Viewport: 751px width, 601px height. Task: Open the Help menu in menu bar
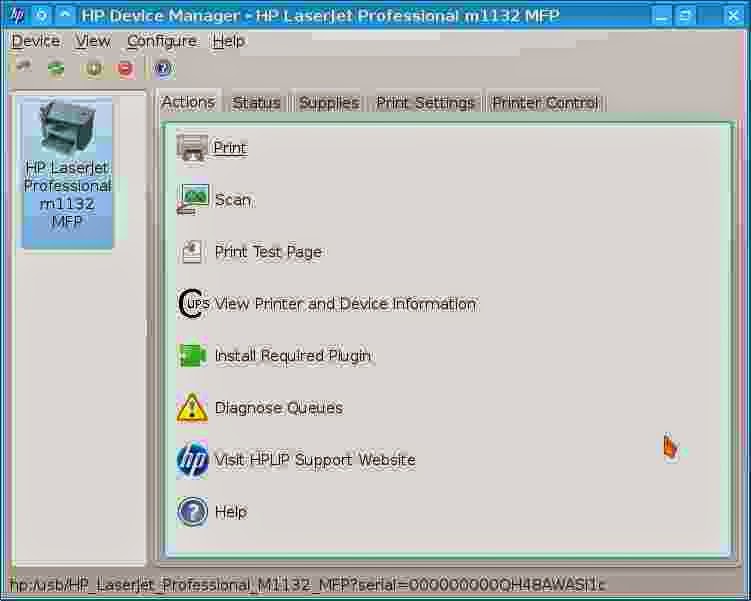coord(228,41)
